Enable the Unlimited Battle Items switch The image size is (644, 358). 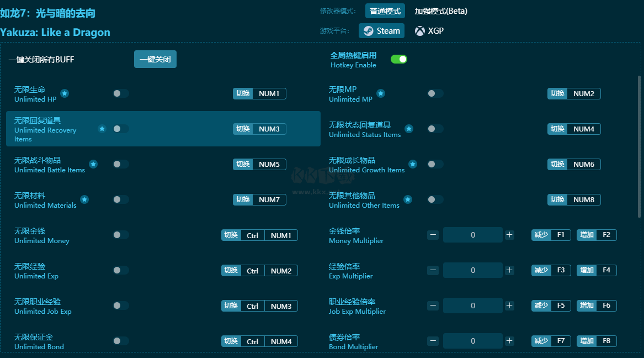pos(121,164)
